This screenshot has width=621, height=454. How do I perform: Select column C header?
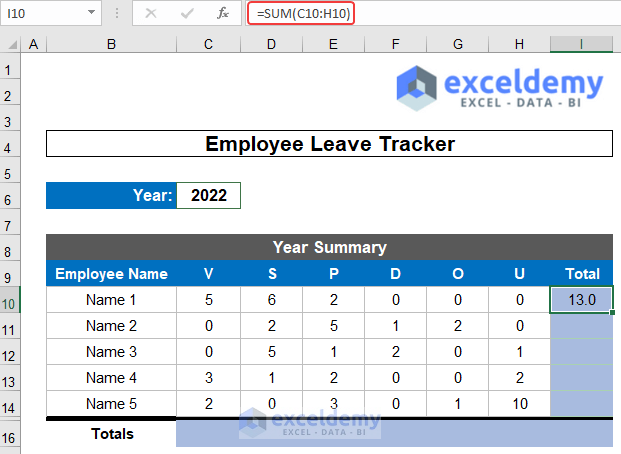(208, 45)
